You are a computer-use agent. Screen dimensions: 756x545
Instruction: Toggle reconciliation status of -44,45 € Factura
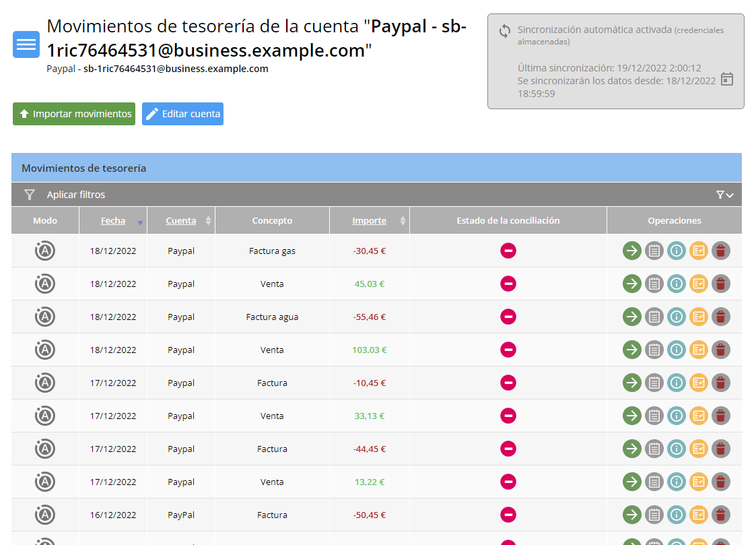coord(508,449)
